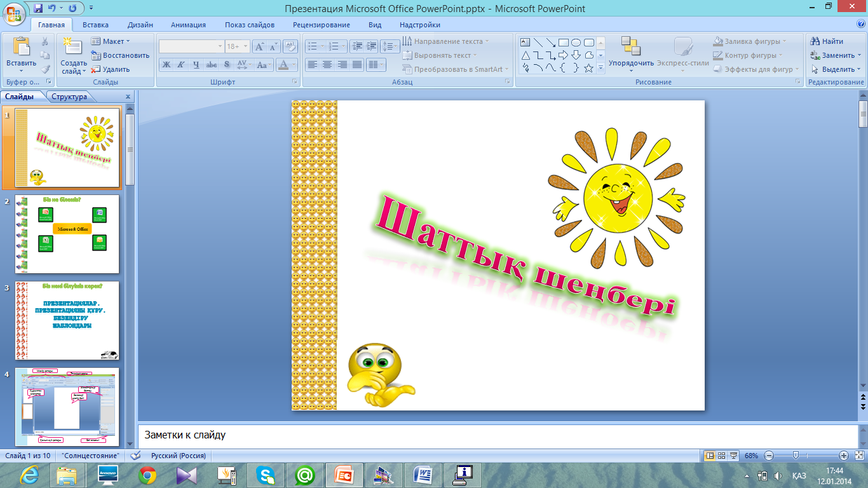This screenshot has height=488, width=868.
Task: Toggle text Shadow (S) formatting
Action: pyautogui.click(x=227, y=65)
